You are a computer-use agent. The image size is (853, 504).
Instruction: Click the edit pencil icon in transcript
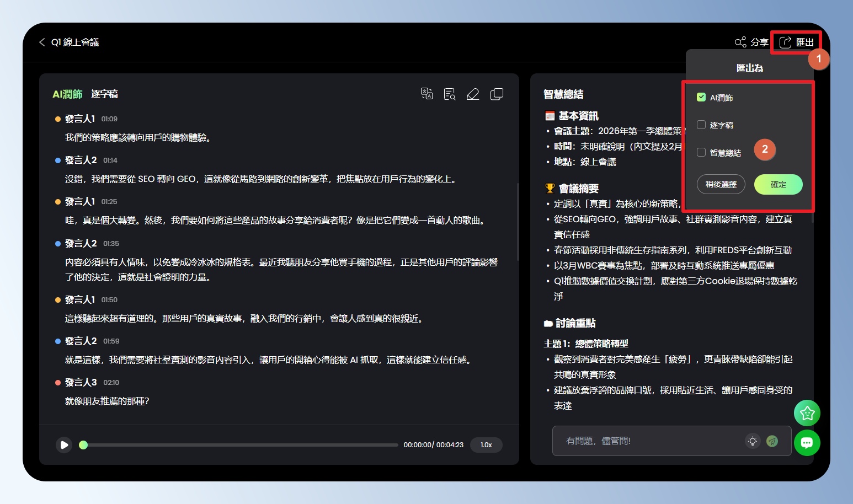(x=473, y=94)
